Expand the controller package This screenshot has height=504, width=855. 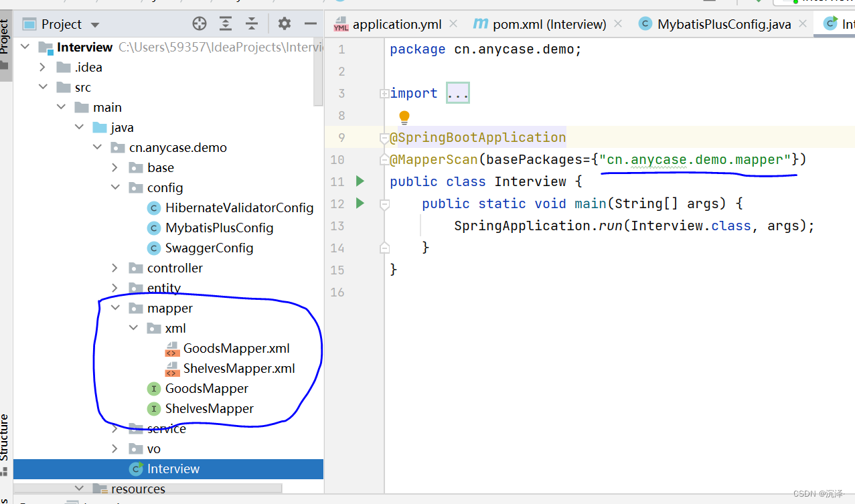(114, 268)
